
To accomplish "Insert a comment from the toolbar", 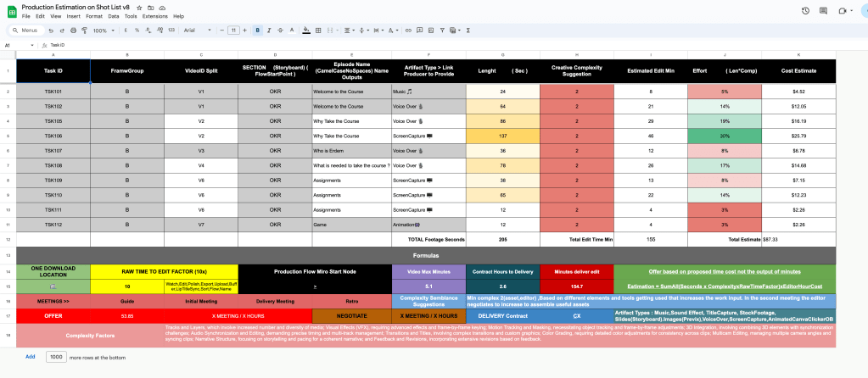I will tap(420, 31).
